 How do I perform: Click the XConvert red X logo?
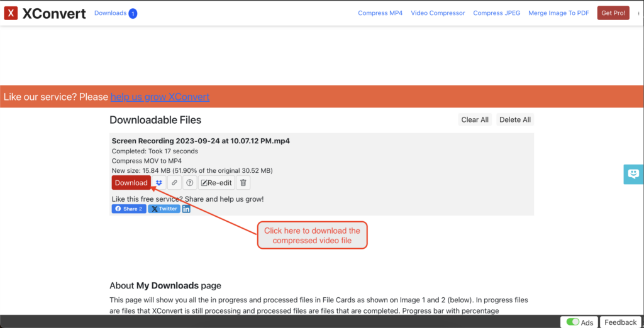coord(11,13)
